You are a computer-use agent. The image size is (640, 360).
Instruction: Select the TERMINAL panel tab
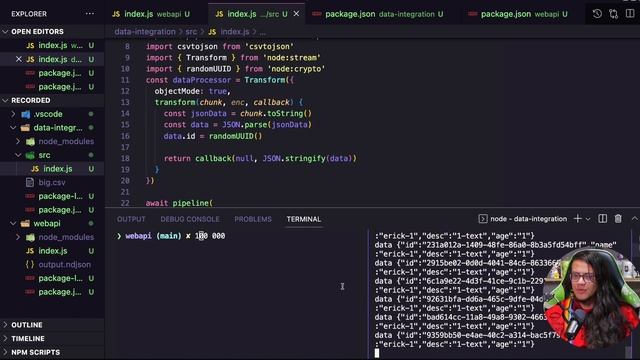point(304,219)
